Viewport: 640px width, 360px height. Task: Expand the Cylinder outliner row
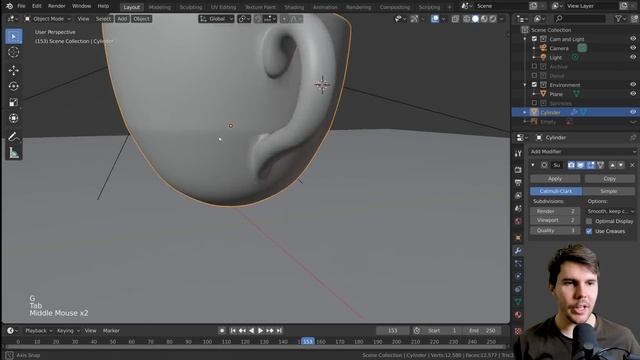(x=525, y=112)
